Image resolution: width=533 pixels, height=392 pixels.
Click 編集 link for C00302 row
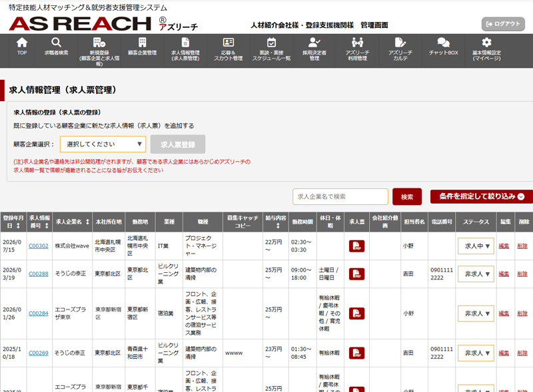click(x=504, y=246)
